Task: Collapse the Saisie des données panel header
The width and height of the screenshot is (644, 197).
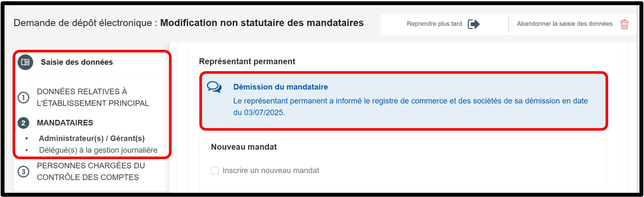Action: (x=77, y=62)
